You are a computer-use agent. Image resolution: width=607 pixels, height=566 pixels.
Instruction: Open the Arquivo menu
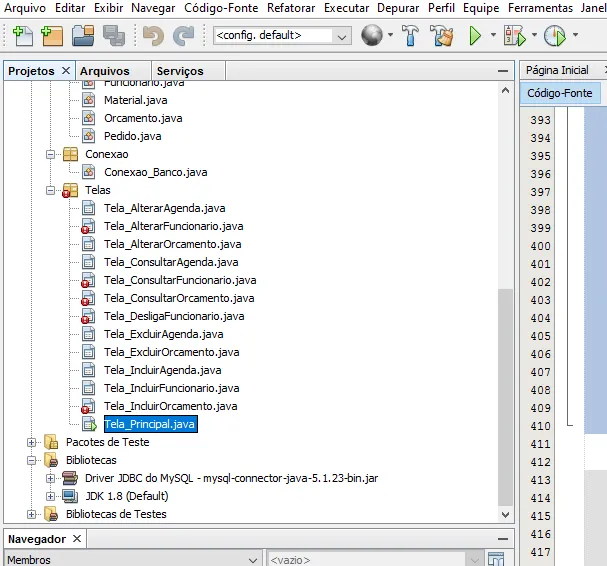tap(25, 8)
